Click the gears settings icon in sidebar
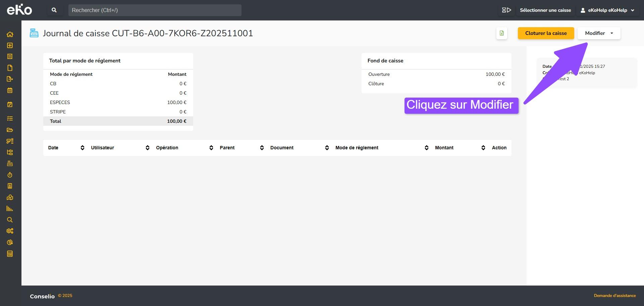This screenshot has height=306, width=644. 10,231
